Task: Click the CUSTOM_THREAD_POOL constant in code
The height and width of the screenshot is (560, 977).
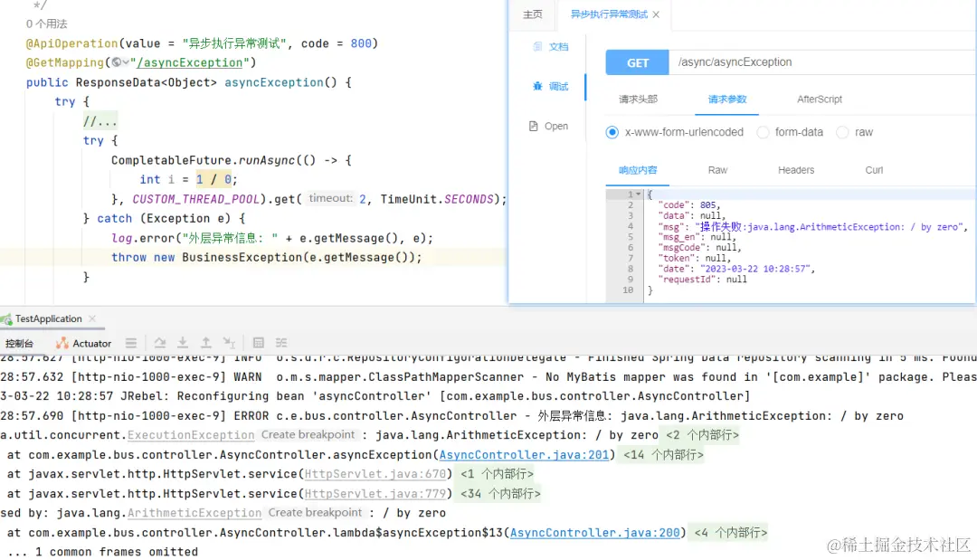Action: tap(195, 199)
